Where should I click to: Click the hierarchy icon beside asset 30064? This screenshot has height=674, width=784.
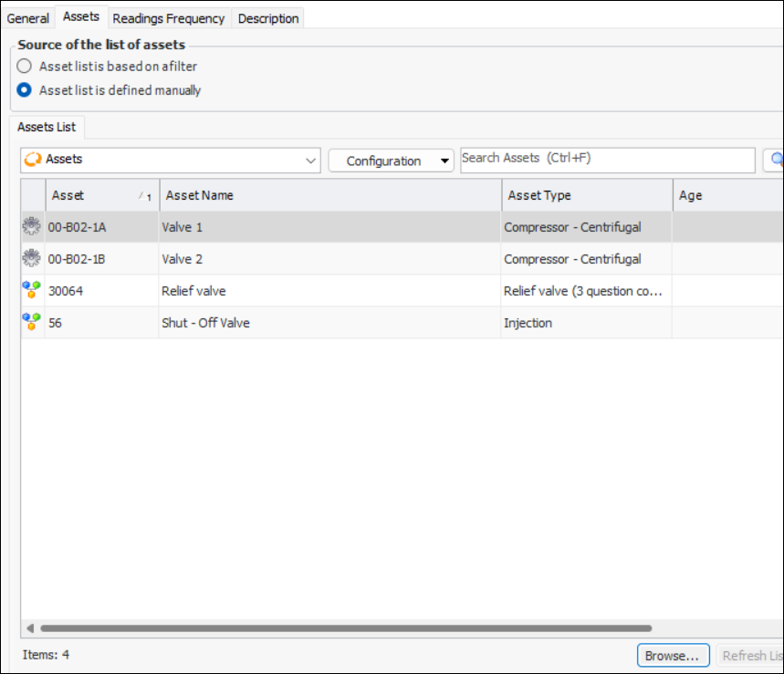[33, 291]
